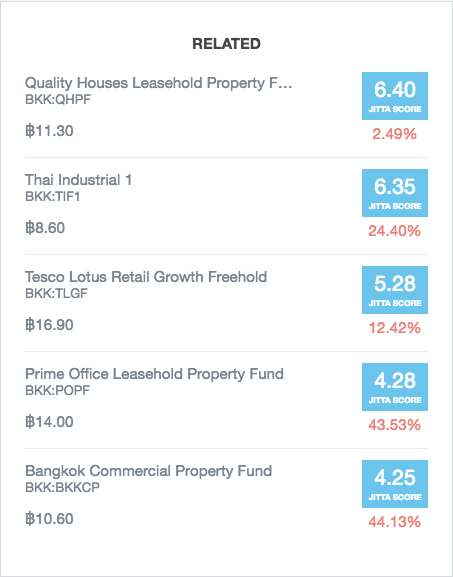Open Tesco Lotus Retail Growth Freehold
Viewport: 453px width, 577px height.
tap(146, 277)
